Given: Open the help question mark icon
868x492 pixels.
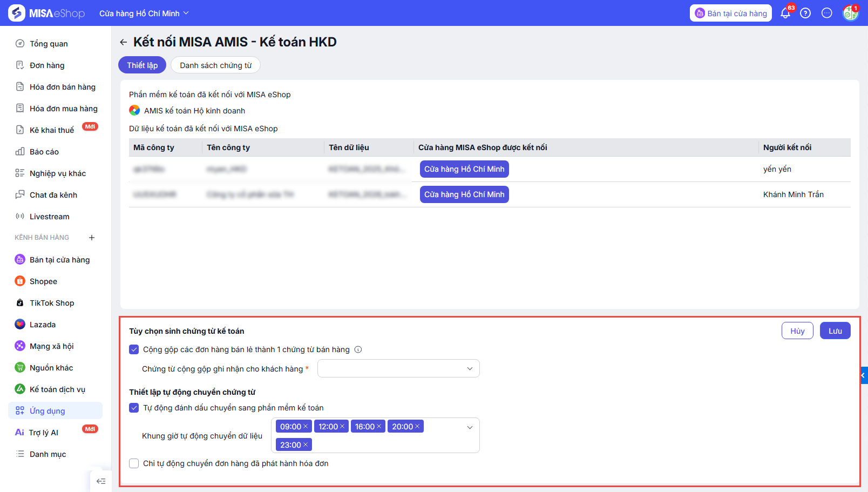Looking at the screenshot, I should tap(805, 13).
